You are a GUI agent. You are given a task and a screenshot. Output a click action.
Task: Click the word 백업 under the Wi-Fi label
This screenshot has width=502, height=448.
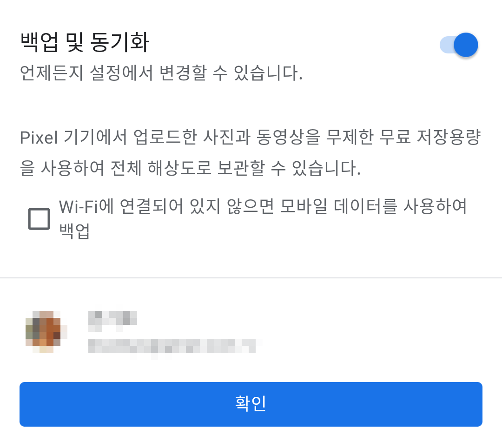(74, 231)
